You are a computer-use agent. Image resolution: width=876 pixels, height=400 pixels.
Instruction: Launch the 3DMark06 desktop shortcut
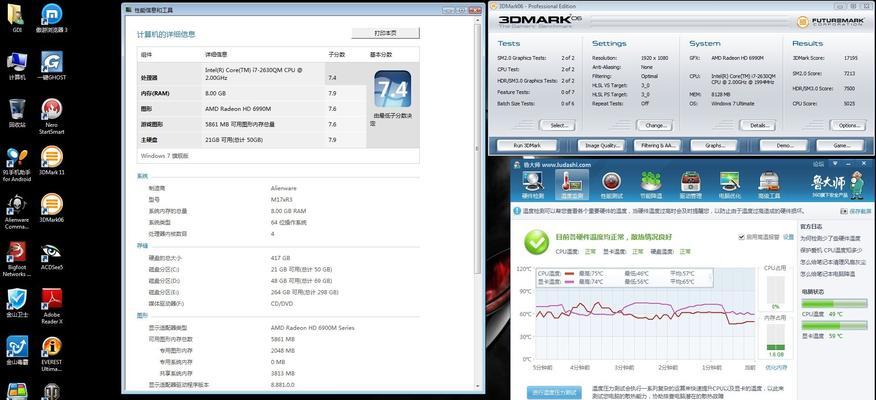click(51, 208)
